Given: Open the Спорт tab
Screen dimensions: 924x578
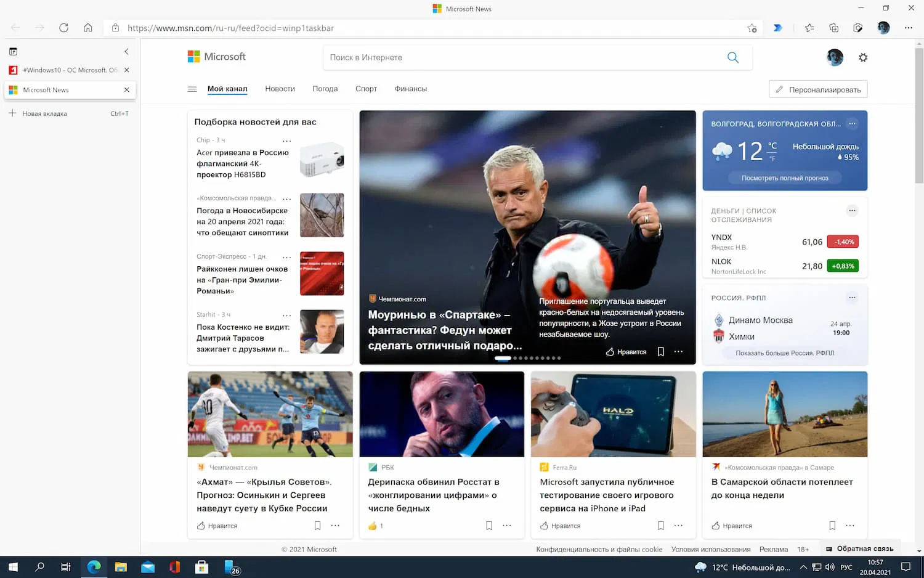Looking at the screenshot, I should click(366, 89).
